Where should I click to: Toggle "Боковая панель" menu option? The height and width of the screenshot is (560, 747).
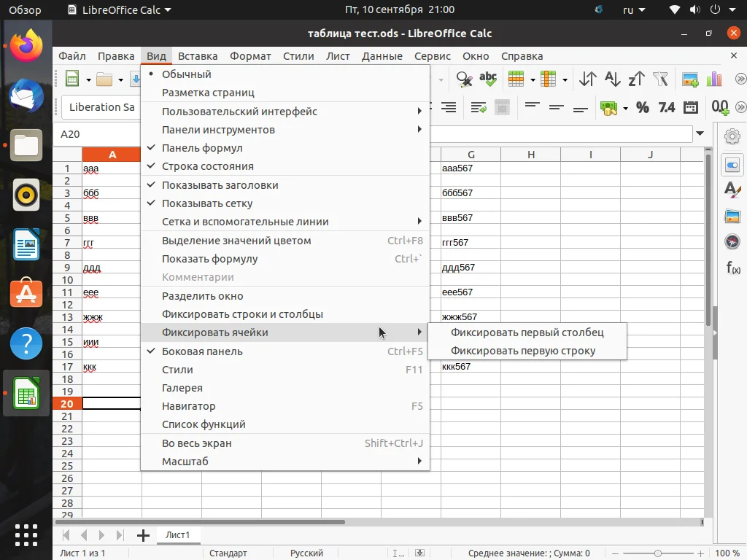click(x=202, y=351)
